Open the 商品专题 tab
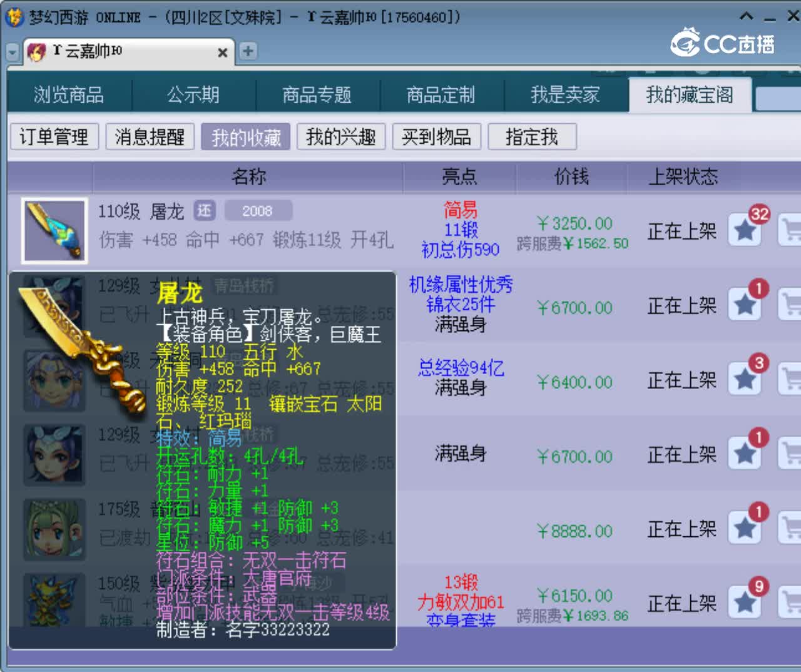Image resolution: width=801 pixels, height=672 pixels. click(317, 95)
